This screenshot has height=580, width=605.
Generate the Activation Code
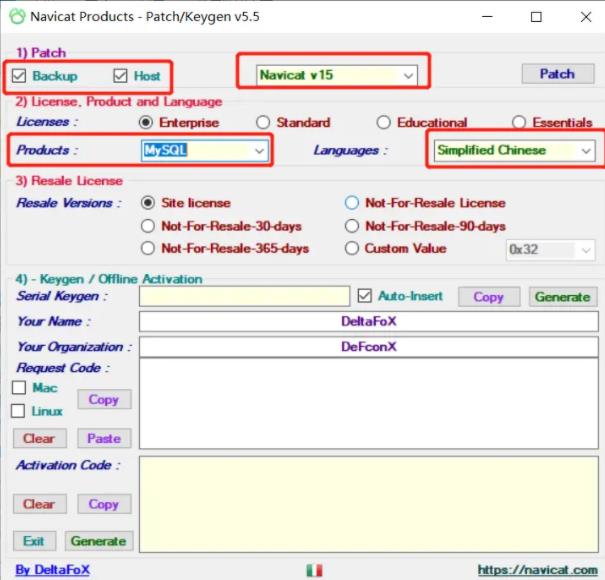pos(99,541)
